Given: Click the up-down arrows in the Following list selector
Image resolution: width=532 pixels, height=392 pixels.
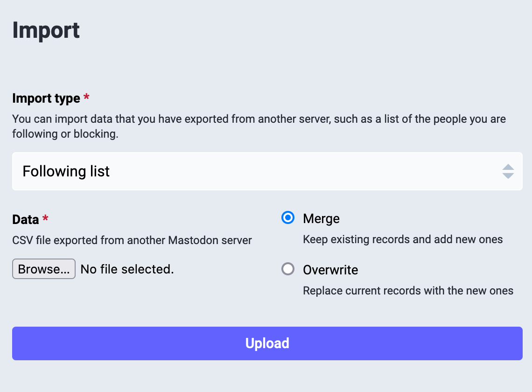Looking at the screenshot, I should [508, 171].
